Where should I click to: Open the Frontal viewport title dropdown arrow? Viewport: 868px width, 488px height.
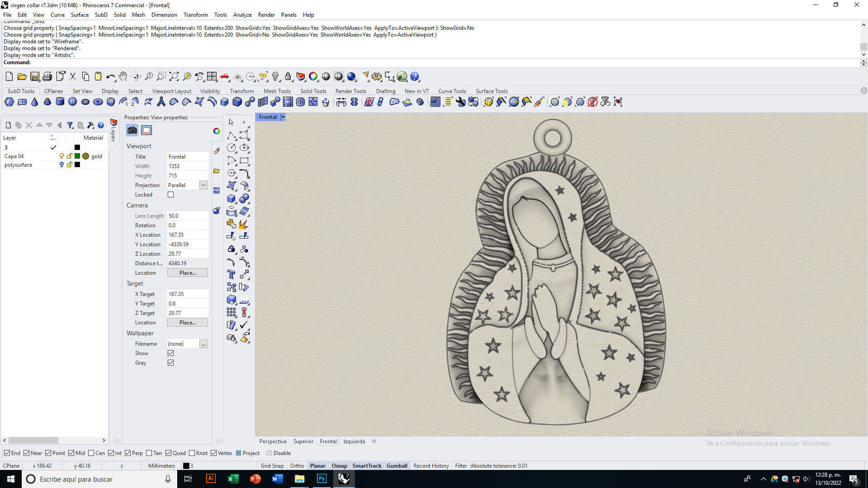click(x=283, y=117)
